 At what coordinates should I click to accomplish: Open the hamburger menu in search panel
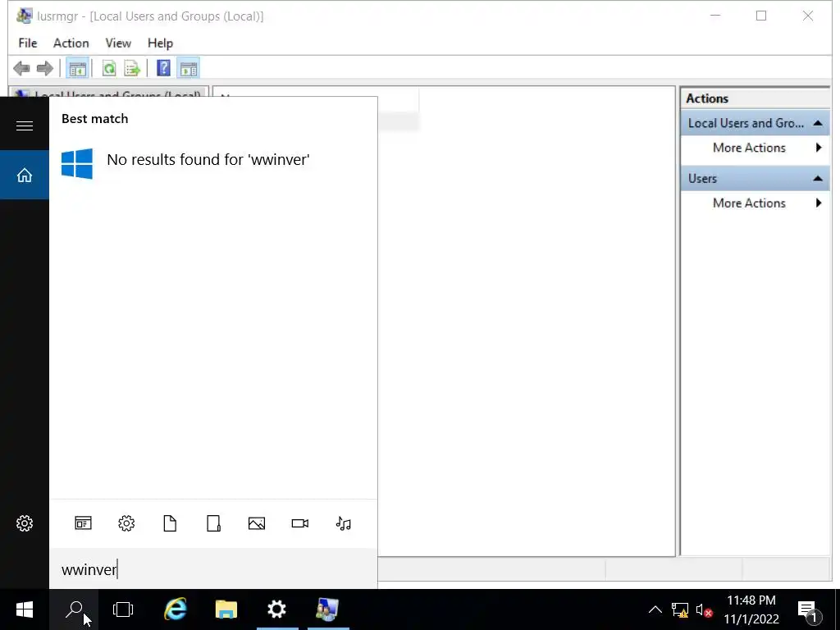25,126
